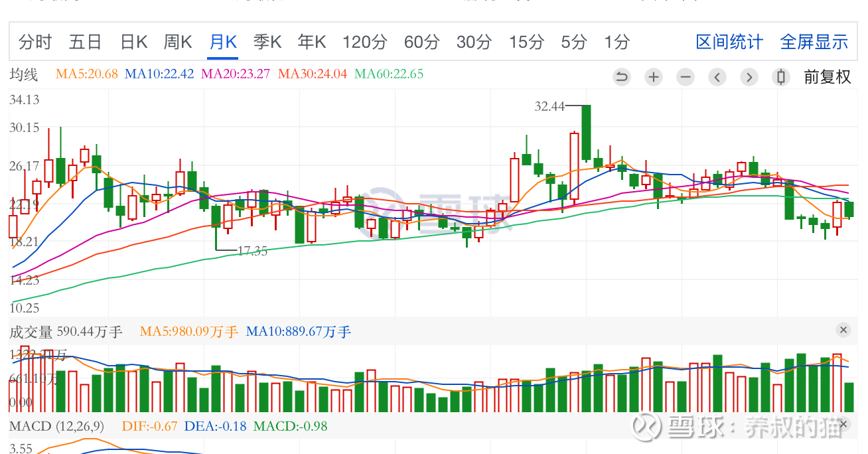
Task: Switch to 分时 chart tab
Action: point(35,42)
